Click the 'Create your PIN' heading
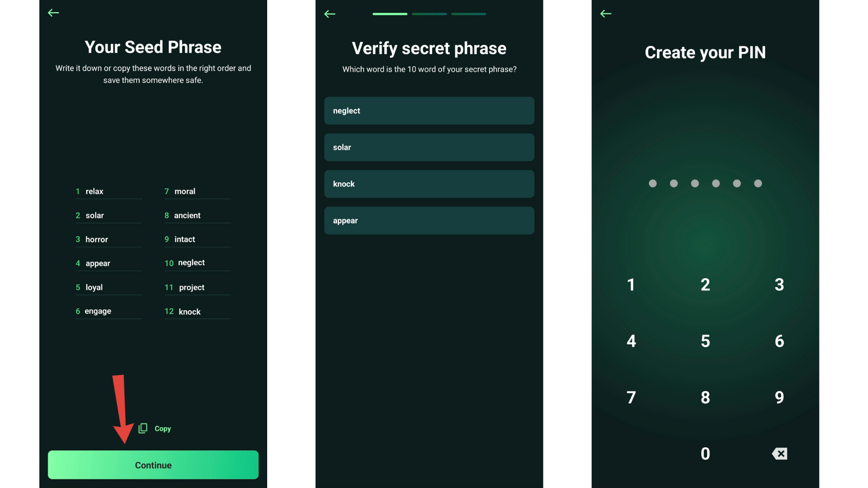This screenshot has width=868, height=488. (x=705, y=52)
